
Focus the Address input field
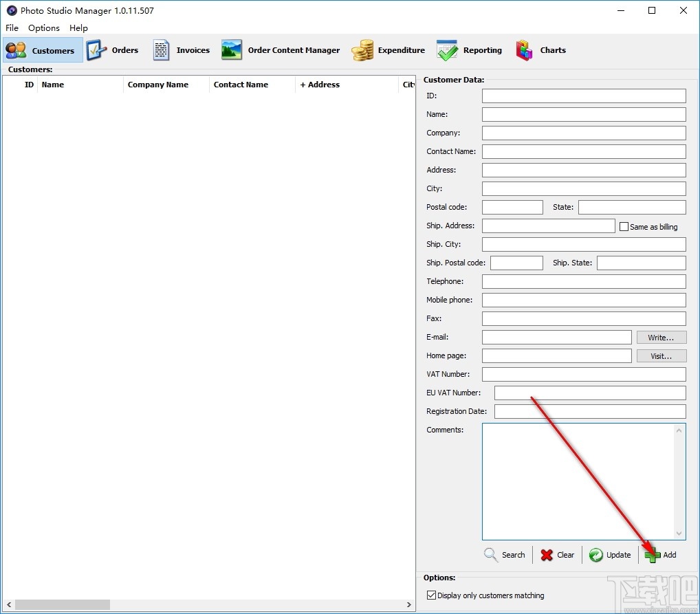coord(584,170)
